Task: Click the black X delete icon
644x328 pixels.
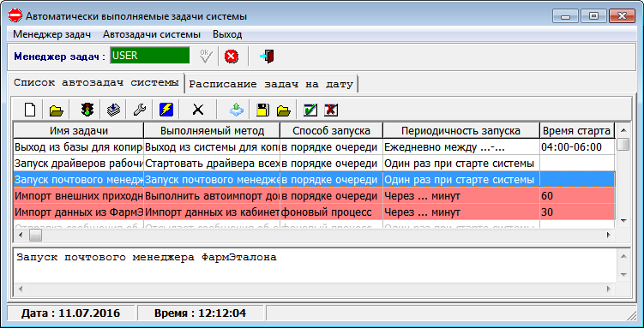Action: click(x=198, y=110)
